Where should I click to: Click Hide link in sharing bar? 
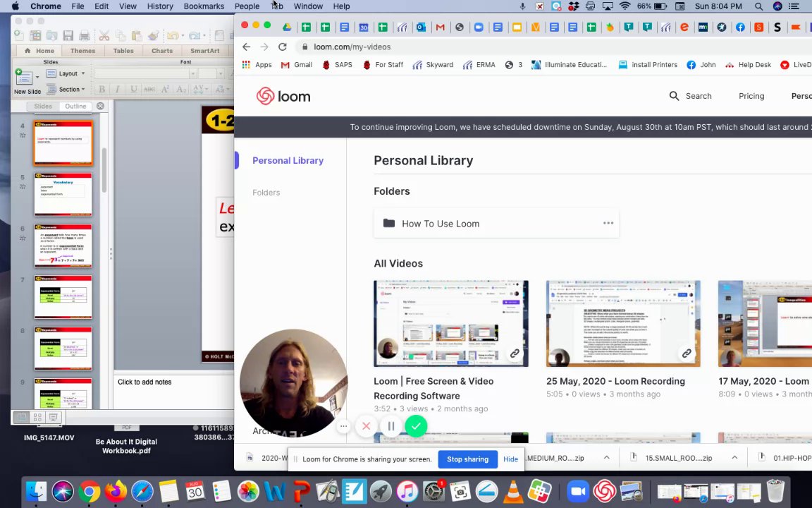pyautogui.click(x=510, y=459)
